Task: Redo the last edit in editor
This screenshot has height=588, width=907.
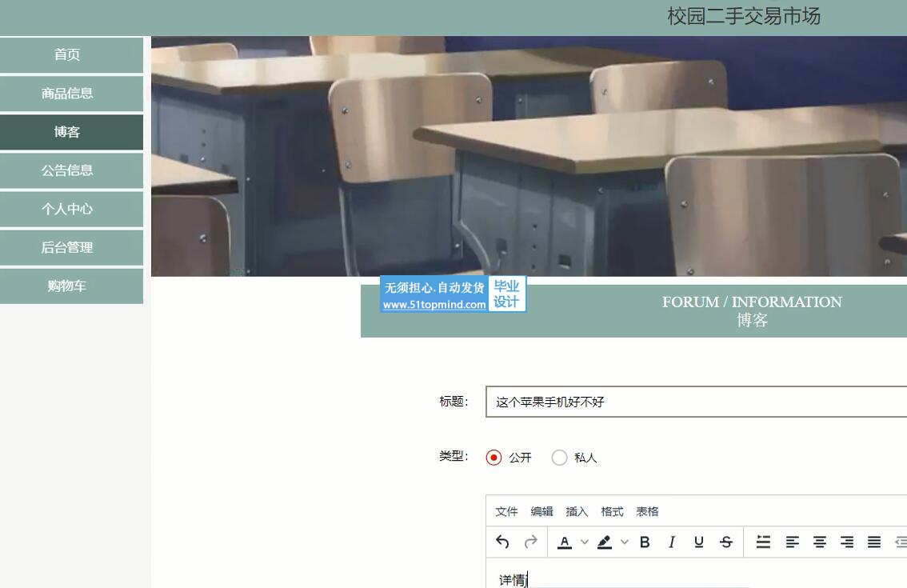Action: 530,542
